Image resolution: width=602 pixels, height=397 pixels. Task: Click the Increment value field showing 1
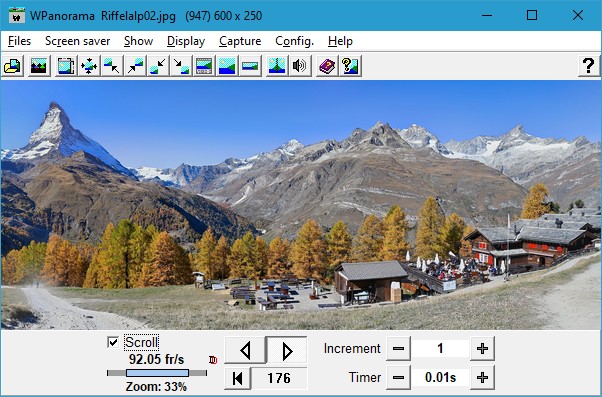coord(440,348)
